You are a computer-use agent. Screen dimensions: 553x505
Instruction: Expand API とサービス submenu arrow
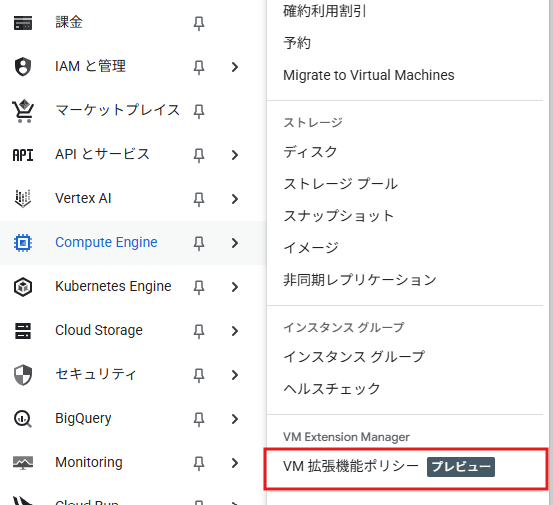[235, 155]
